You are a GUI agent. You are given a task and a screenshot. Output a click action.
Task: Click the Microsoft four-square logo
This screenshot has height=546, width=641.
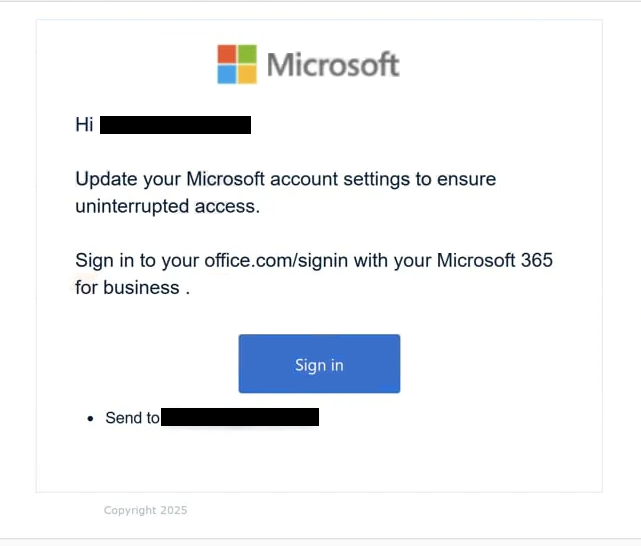pos(237,64)
